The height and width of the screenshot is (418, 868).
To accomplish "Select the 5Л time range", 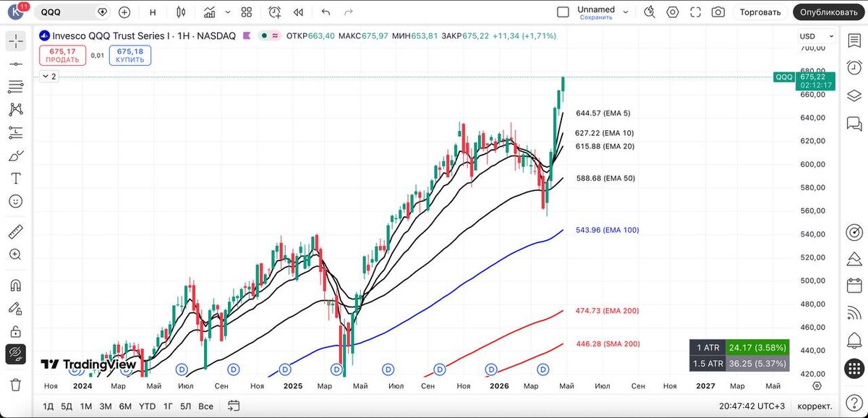I will 186,406.
